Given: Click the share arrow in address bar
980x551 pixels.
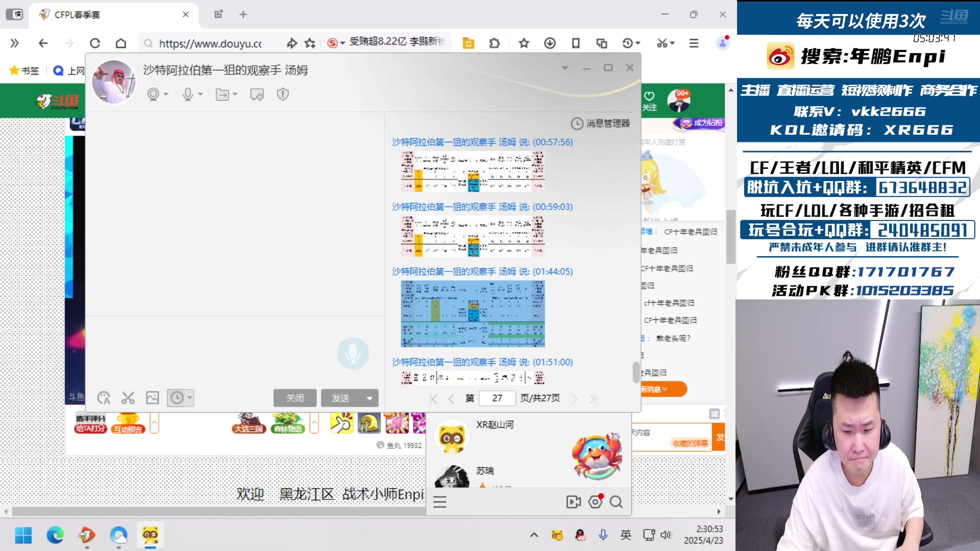Looking at the screenshot, I should (291, 43).
